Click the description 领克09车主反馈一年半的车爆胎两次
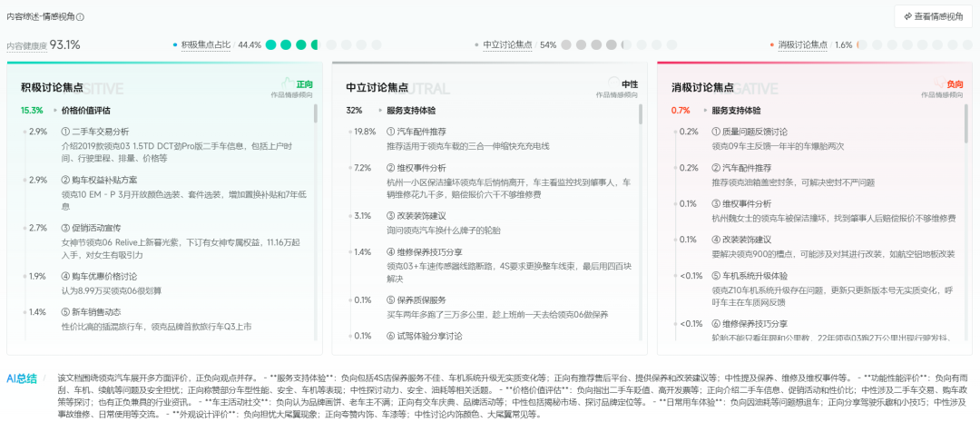This screenshot has height=422, width=980. click(x=779, y=146)
